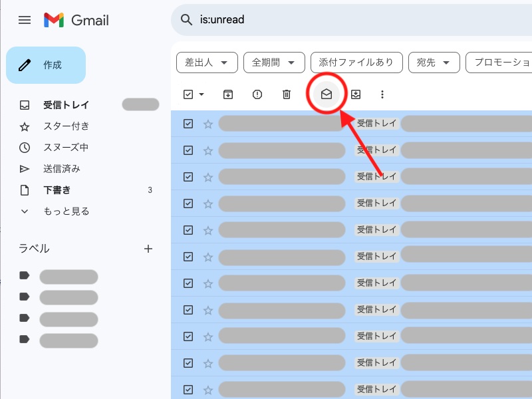Viewport: 532px width, 399px height.
Task: Mark selected emails as read
Action: tap(326, 94)
